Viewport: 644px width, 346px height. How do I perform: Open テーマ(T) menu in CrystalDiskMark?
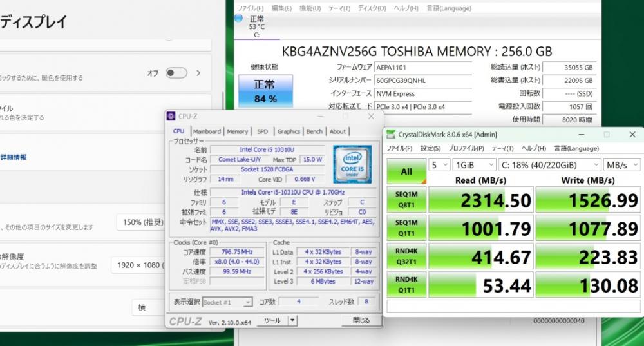[502, 148]
